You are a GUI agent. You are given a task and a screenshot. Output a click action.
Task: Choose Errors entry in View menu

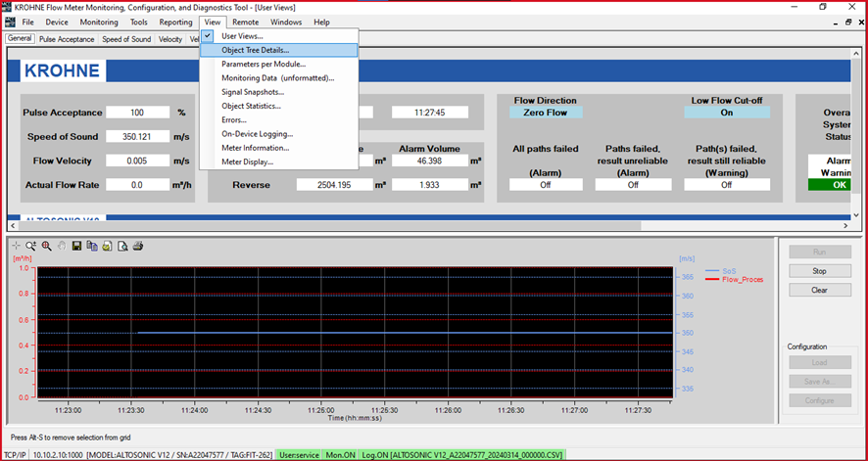279,120
